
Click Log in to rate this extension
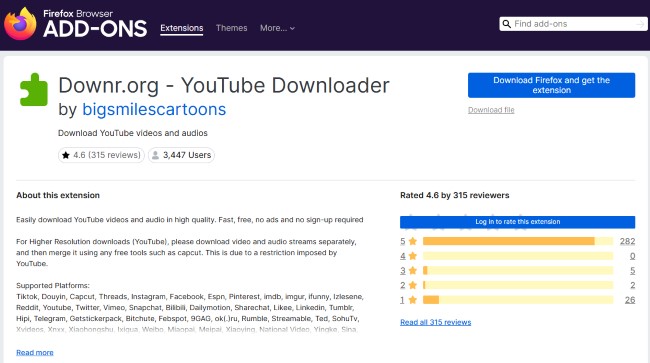pos(517,222)
